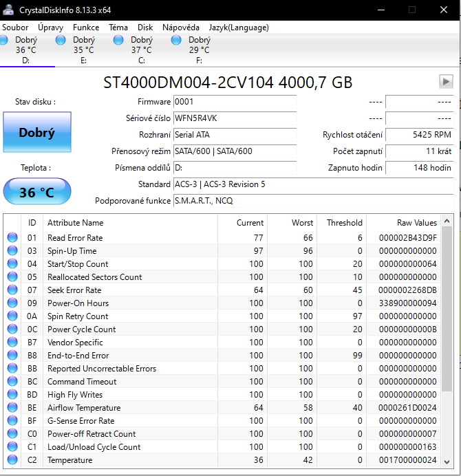Click the power-on hours value 148 hodin
461x476 pixels.
tap(420, 168)
